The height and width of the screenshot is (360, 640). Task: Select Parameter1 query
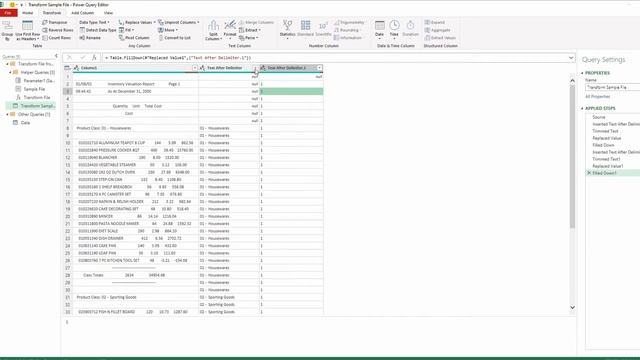[35, 81]
